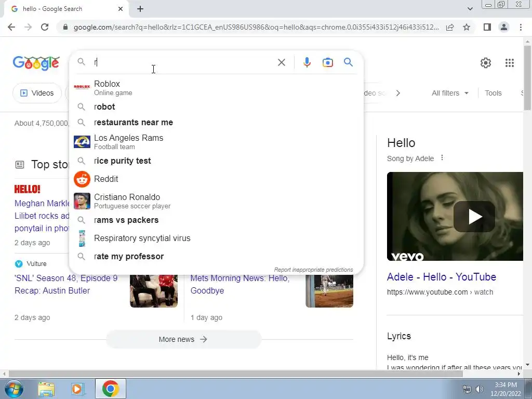
Task: Click the More news button
Action: (183, 339)
